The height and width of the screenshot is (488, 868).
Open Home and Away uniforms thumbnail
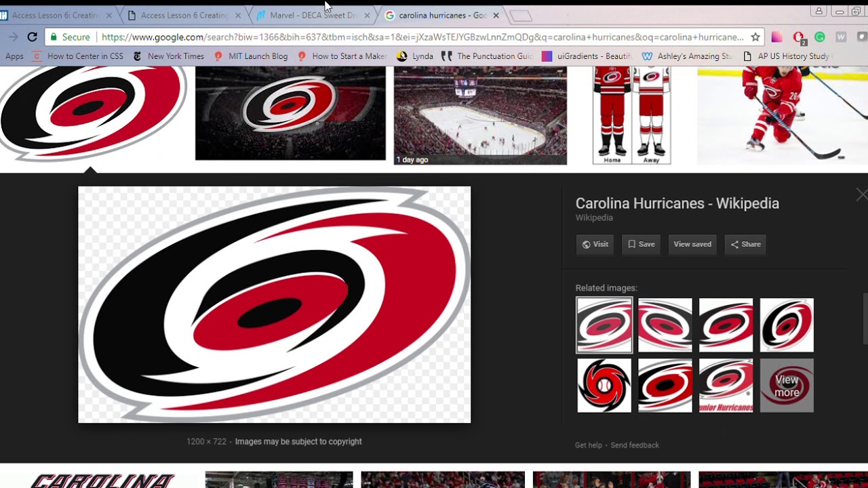[631, 115]
